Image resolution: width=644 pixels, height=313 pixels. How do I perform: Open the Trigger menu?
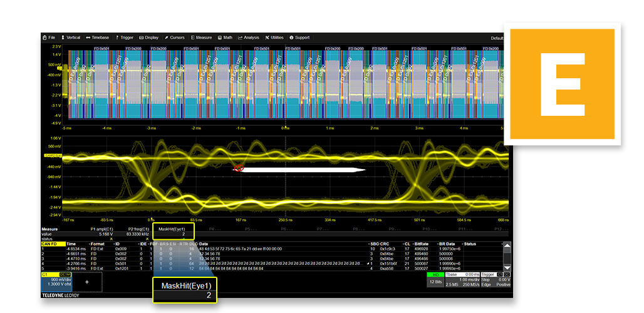[124, 38]
